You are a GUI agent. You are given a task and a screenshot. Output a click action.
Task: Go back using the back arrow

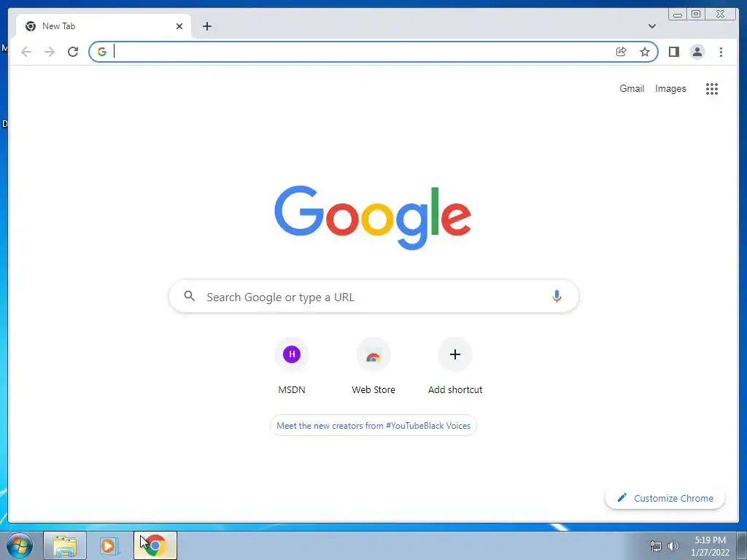tap(26, 52)
